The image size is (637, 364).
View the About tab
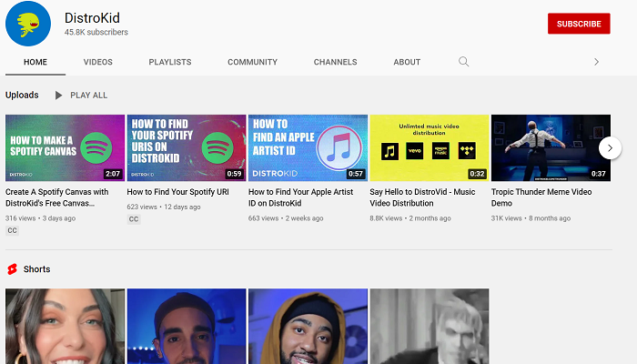point(407,62)
